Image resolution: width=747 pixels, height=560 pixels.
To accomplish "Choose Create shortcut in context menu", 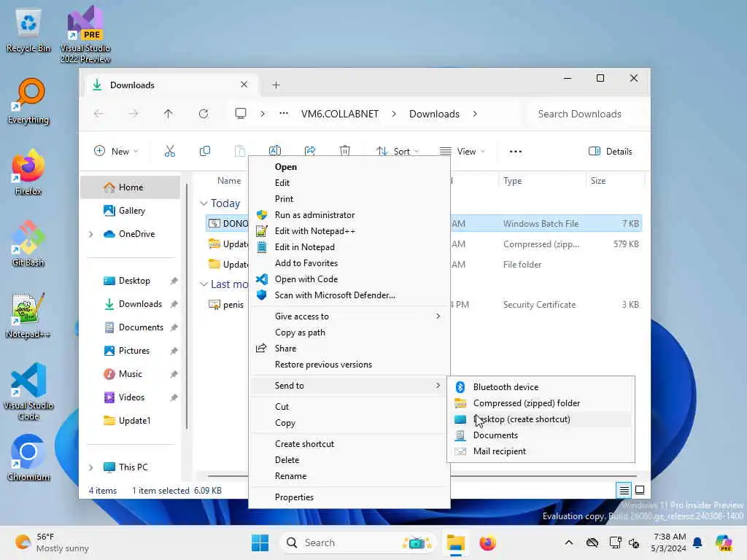I will point(349,444).
